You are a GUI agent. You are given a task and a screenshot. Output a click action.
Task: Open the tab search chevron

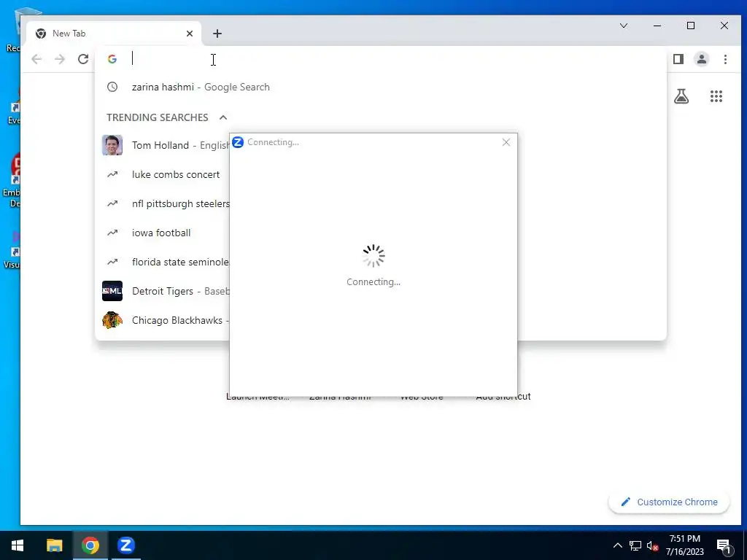tap(624, 26)
